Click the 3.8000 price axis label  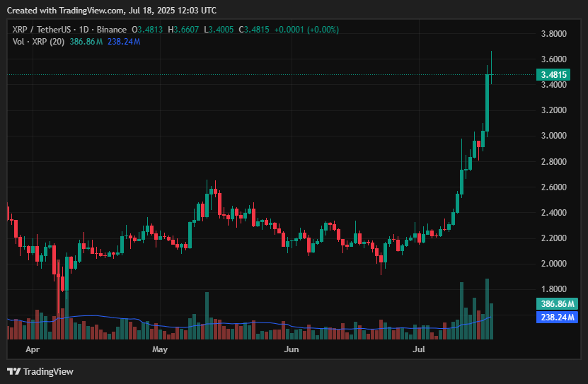coord(553,34)
